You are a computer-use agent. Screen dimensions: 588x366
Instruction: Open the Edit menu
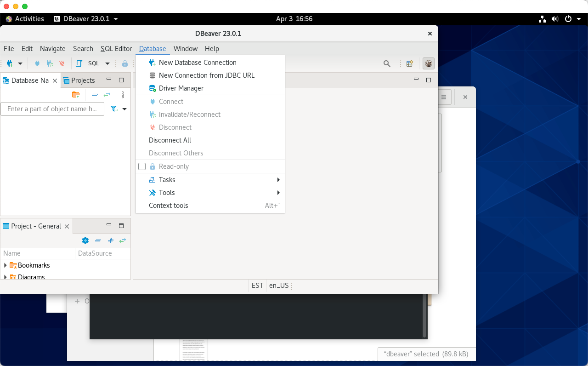(x=27, y=48)
